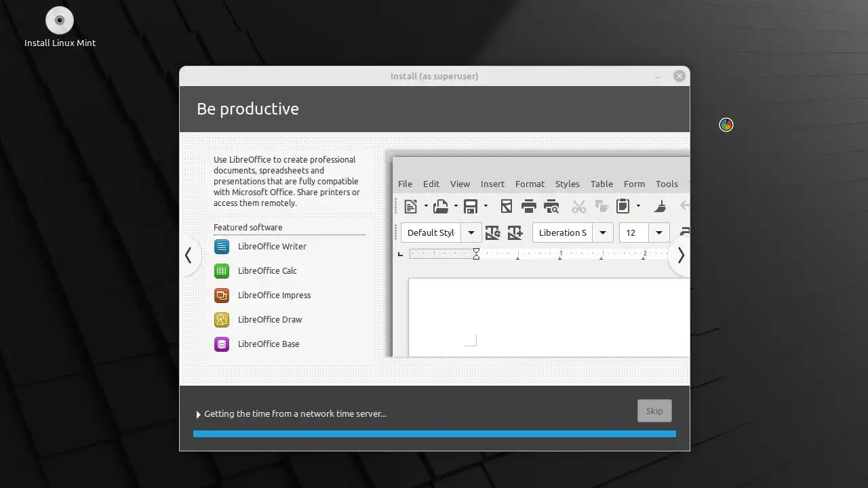The image size is (868, 488).
Task: Click the Default Style text field
Action: pyautogui.click(x=431, y=232)
